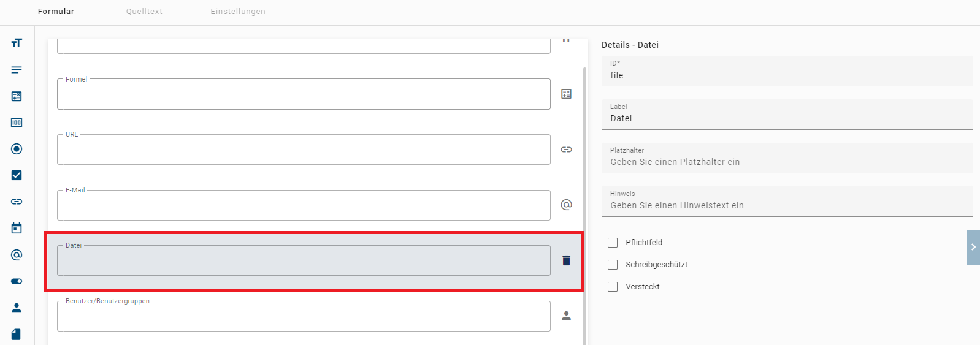
Task: Click the toggle switch element in sidebar
Action: tap(17, 281)
